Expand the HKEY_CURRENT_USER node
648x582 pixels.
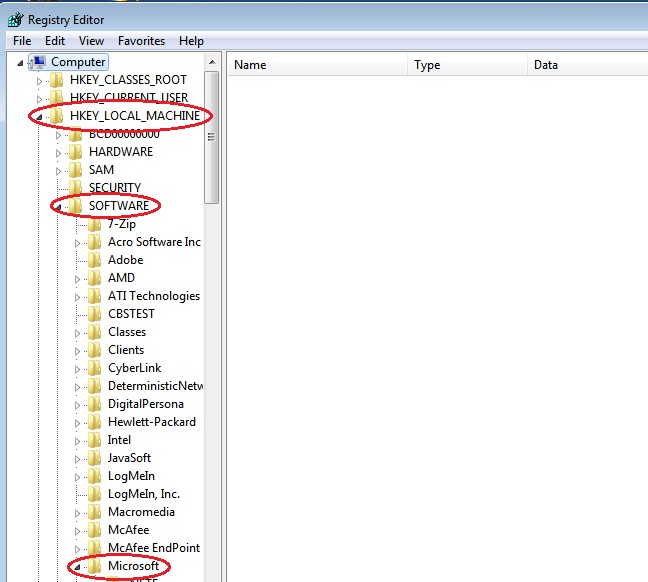click(39, 99)
